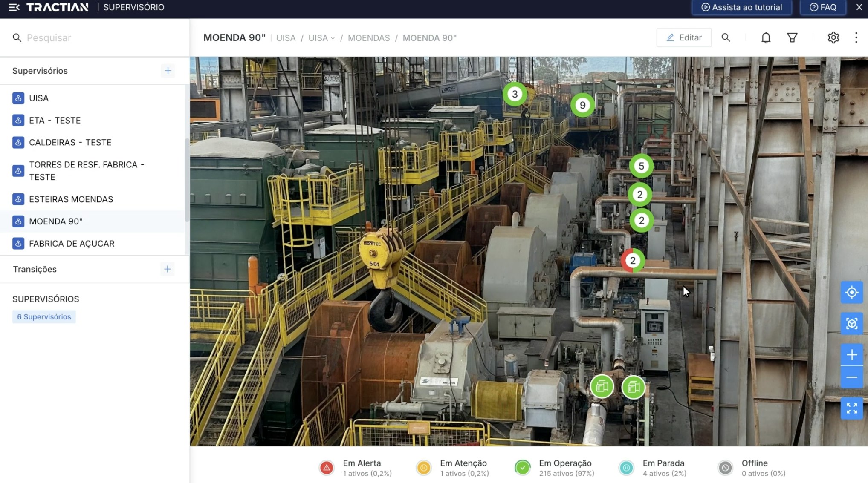Expand the UISA breadcrumb dropdown
This screenshot has width=868, height=483.
[x=322, y=38]
